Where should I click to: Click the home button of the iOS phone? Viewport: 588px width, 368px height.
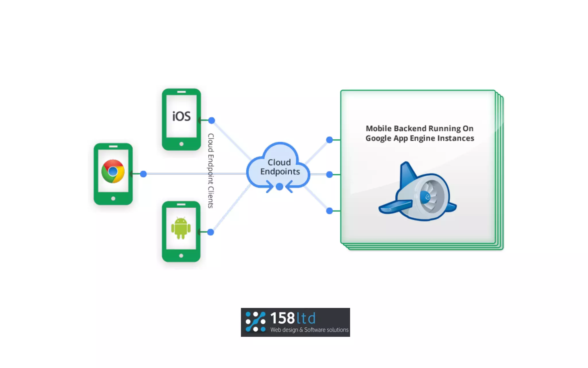pos(181,144)
